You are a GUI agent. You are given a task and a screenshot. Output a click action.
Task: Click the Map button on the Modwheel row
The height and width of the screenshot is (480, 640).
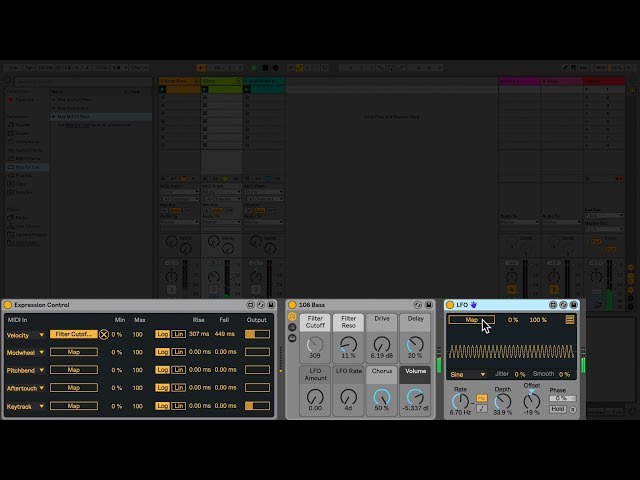point(74,352)
